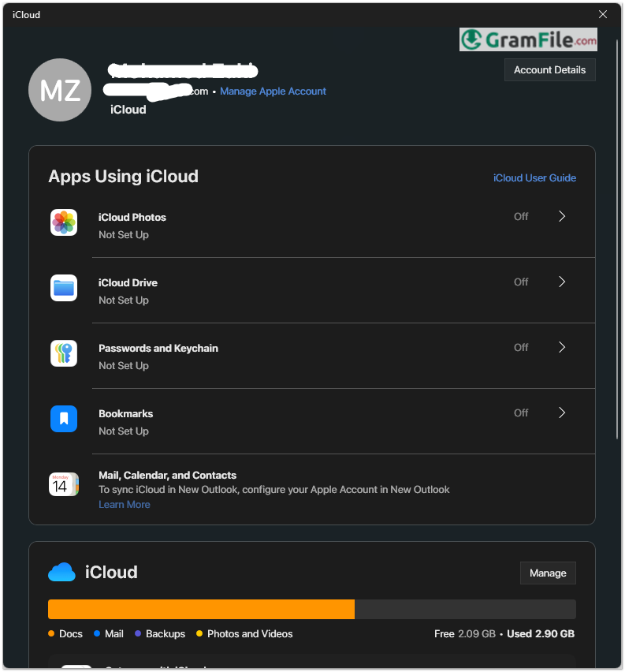Open the iCloud User Guide link
Screen dimensions: 625x672
pyautogui.click(x=534, y=177)
